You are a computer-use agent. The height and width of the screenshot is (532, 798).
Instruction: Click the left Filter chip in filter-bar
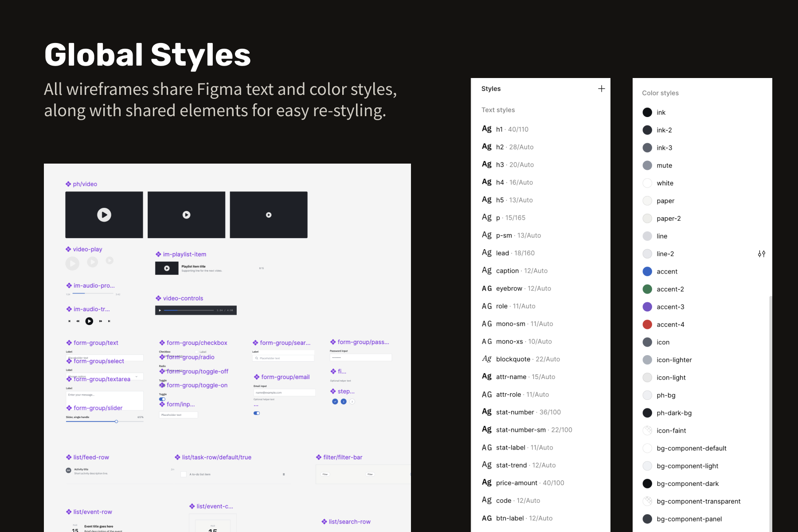tap(325, 474)
